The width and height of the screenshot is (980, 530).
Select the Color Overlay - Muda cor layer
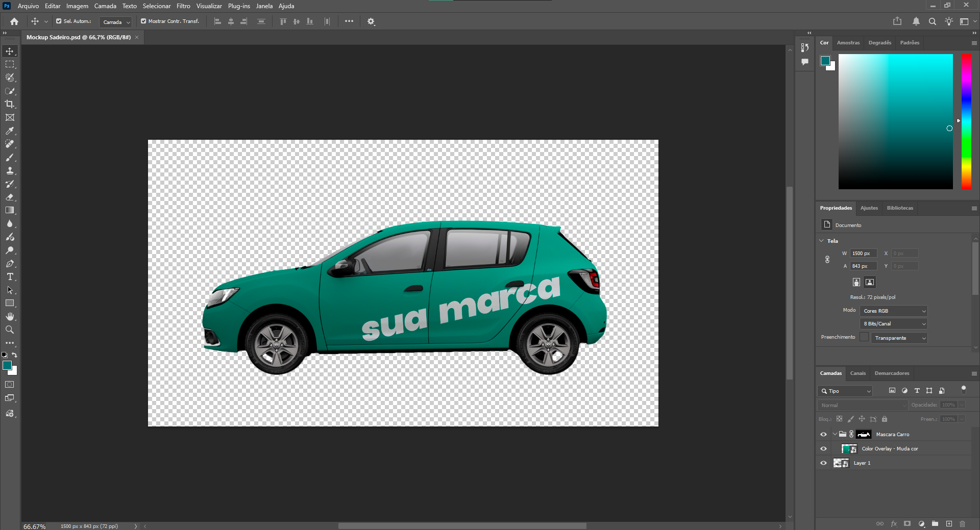pyautogui.click(x=890, y=449)
